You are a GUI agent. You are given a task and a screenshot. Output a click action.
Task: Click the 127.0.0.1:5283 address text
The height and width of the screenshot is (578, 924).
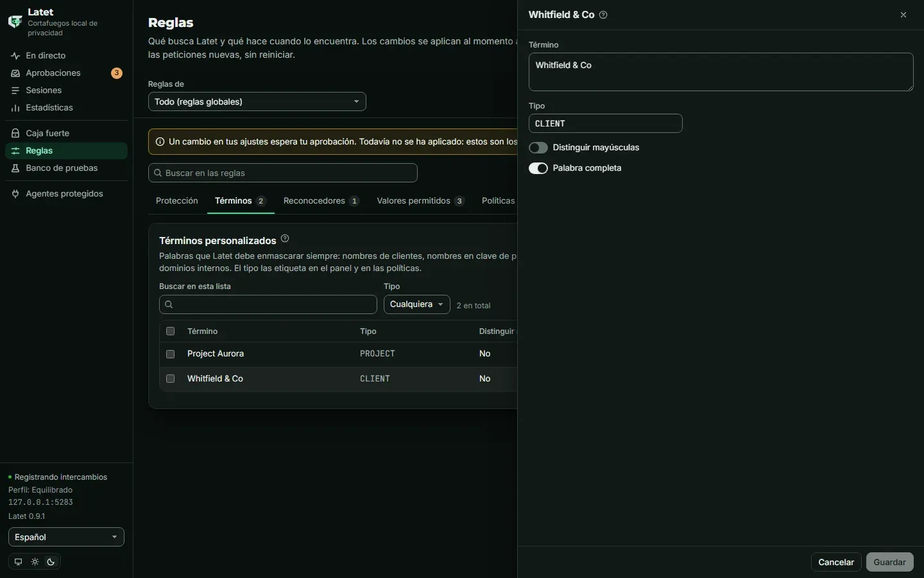[40, 502]
